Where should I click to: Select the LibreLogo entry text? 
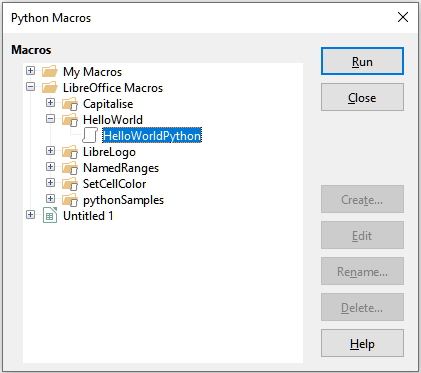click(109, 152)
